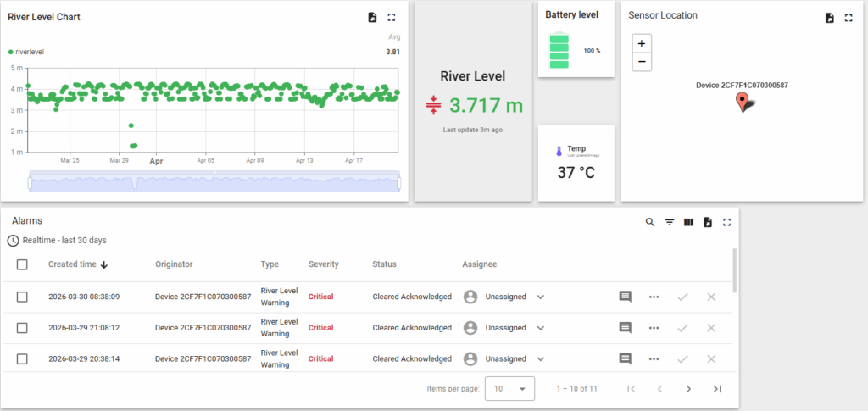The height and width of the screenshot is (411, 868).
Task: Click the Temp thermometer icon
Action: pyautogui.click(x=559, y=151)
